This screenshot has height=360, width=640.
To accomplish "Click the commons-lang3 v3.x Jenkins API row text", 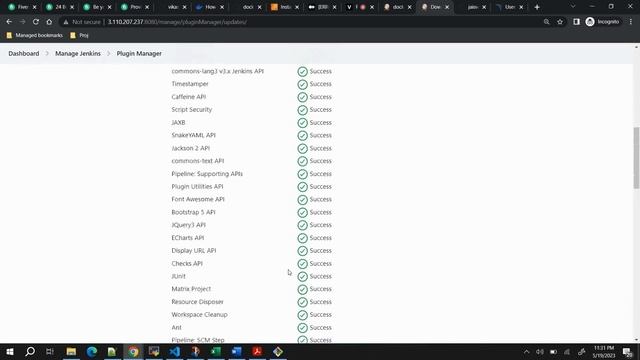I will point(218,71).
